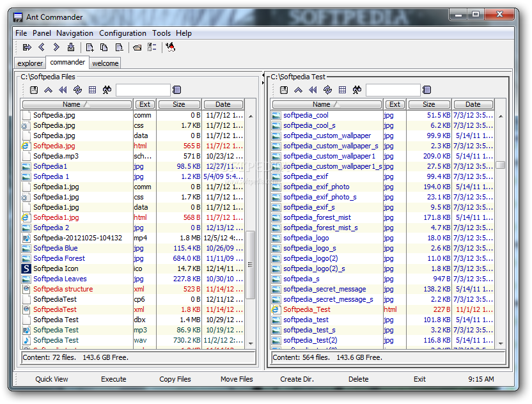Refresh the left panel file list
Image resolution: width=532 pixels, height=404 pixels.
tap(78, 90)
